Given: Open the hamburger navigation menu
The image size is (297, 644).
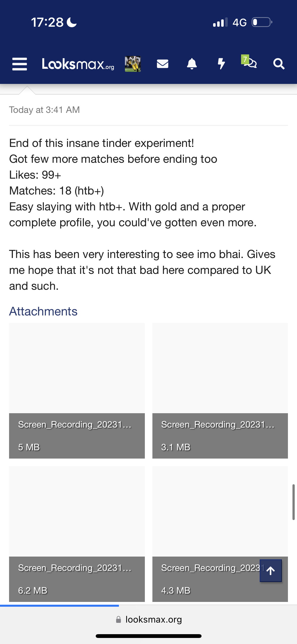Looking at the screenshot, I should click(x=20, y=64).
